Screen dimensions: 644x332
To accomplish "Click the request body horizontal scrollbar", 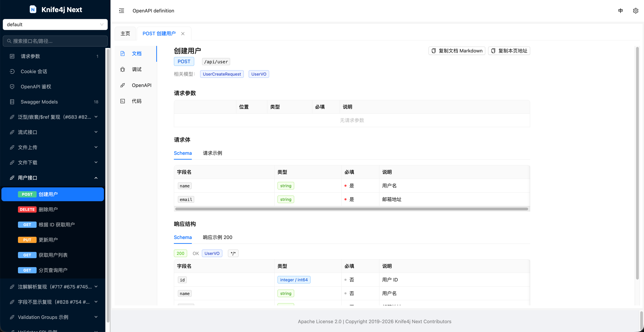I will tap(352, 209).
